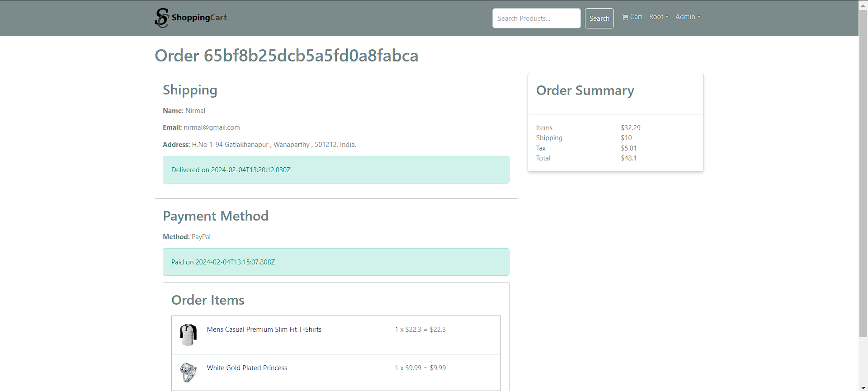
Task: Click the ShoppingCart brand name text
Action: click(x=199, y=18)
